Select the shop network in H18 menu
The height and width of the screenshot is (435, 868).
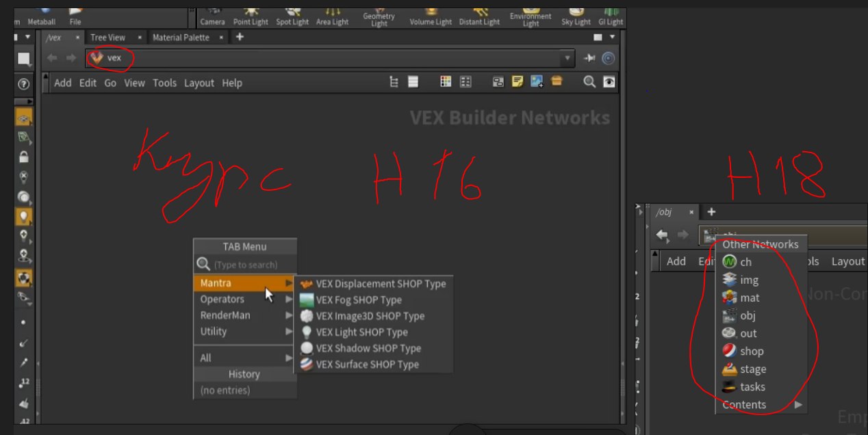[761, 351]
